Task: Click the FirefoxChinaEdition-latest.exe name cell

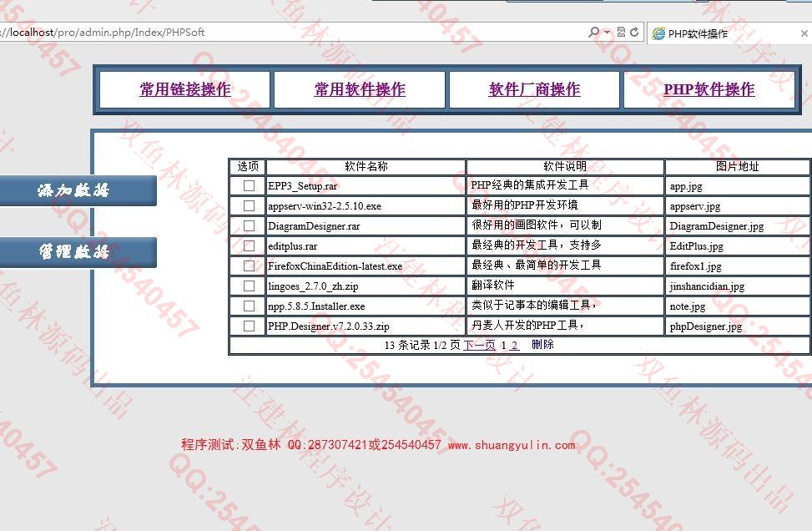Action: [366, 265]
